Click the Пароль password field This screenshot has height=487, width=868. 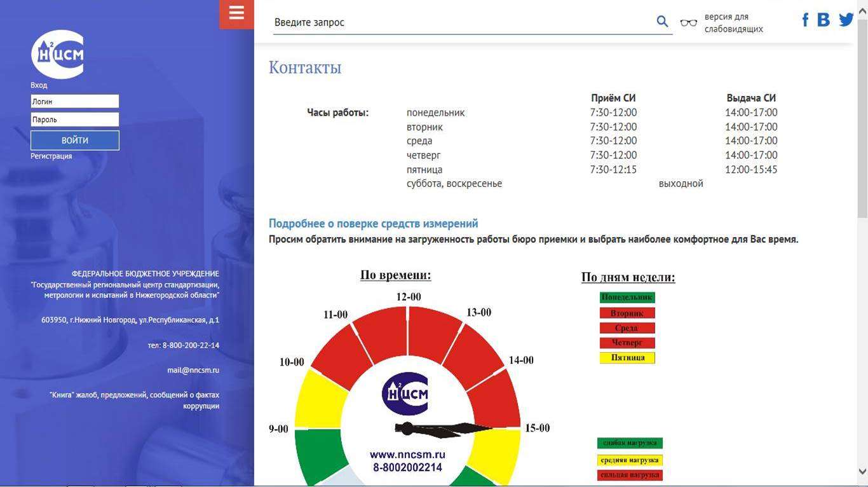coord(75,120)
